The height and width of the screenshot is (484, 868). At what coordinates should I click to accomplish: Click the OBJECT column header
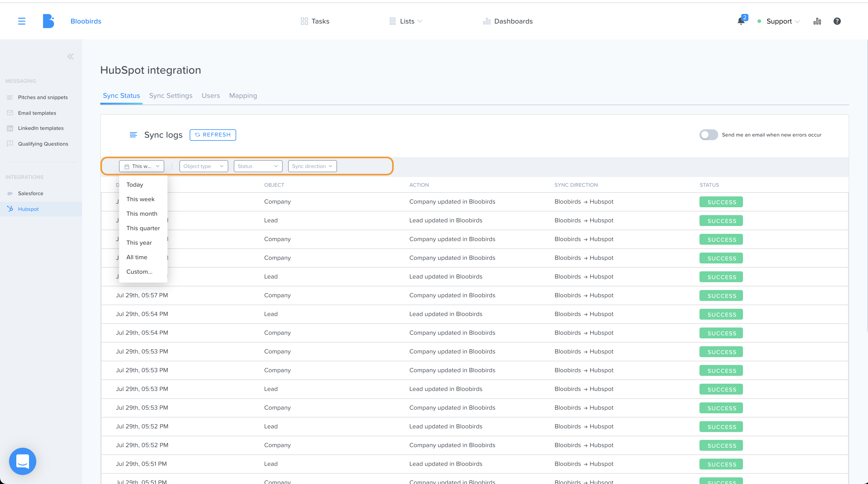coord(274,185)
